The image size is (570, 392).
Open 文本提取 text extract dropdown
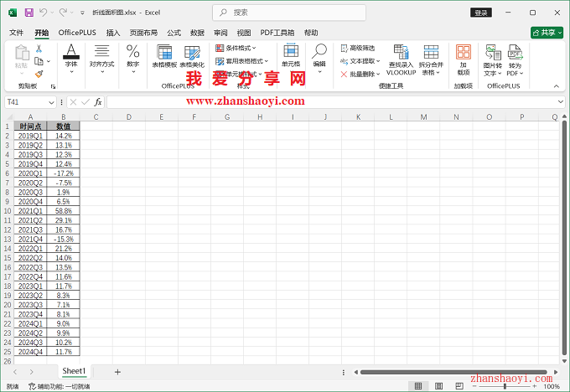[x=360, y=61]
